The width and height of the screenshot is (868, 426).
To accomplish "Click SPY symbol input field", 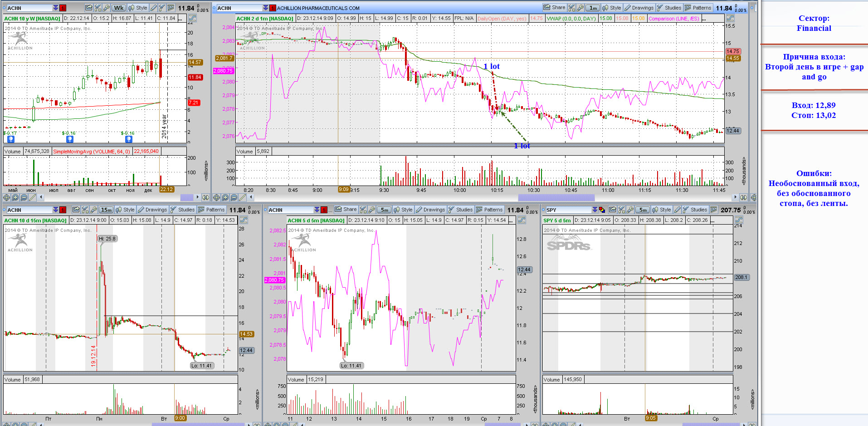I will [x=568, y=210].
